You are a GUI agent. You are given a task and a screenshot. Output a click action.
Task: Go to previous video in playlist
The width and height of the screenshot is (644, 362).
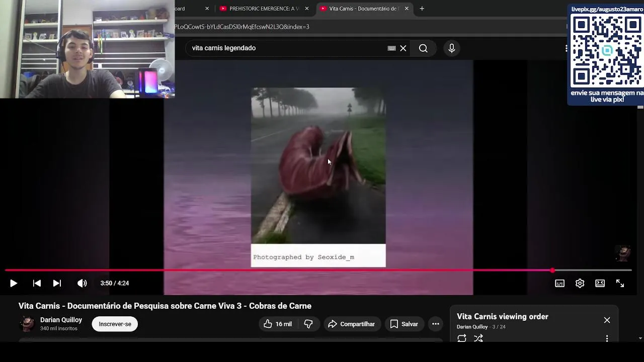(37, 284)
